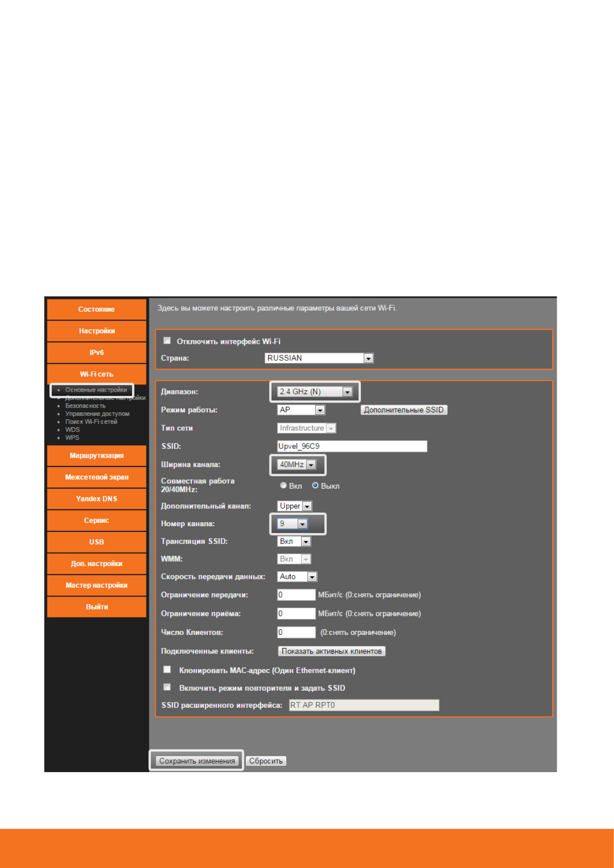The image size is (614, 868).
Task: Select 'Вкл' radio for 20/40MHz coexistence
Action: (284, 486)
